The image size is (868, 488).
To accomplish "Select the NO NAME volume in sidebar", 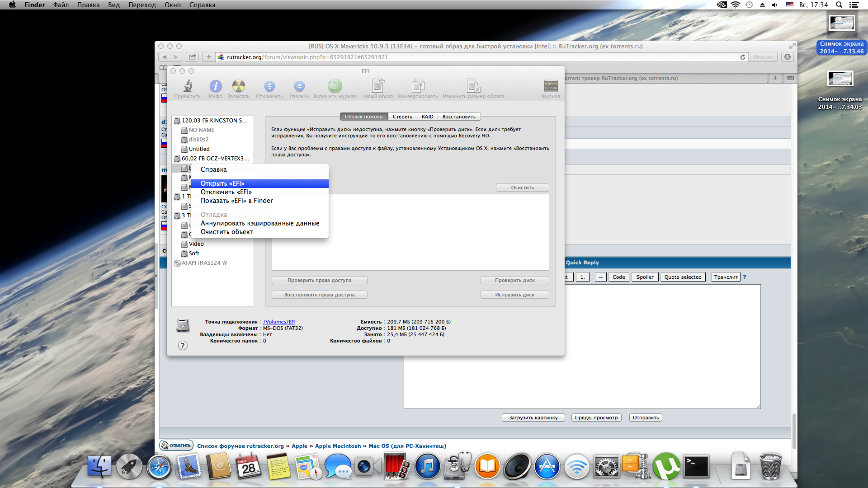I will [212, 130].
